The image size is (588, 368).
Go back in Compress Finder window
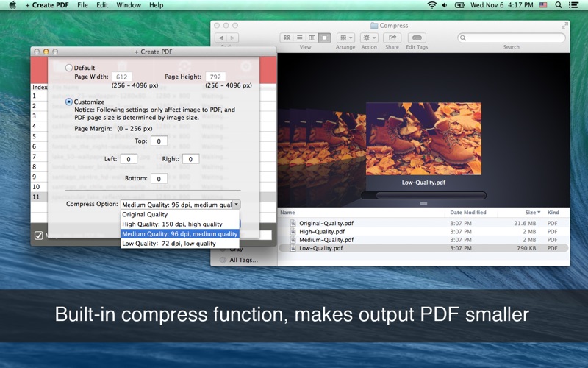[x=221, y=38]
